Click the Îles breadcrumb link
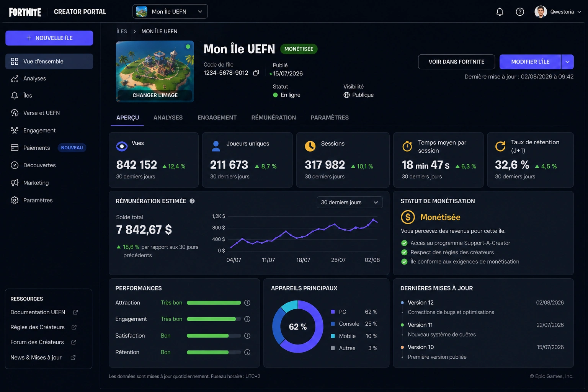The height and width of the screenshot is (392, 588). pos(122,31)
